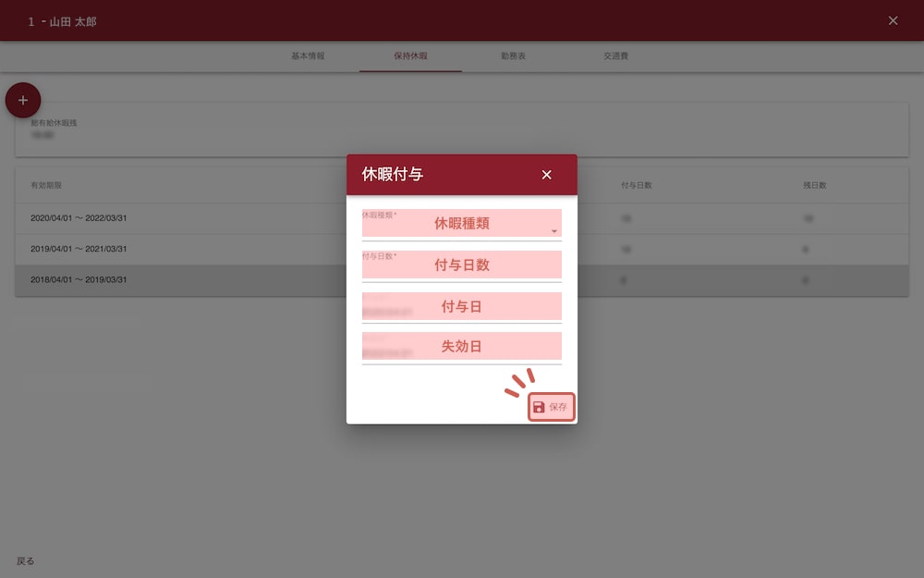The height and width of the screenshot is (578, 924).
Task: Select row 2019/04/01 ～ 2021/03/31
Action: click(x=79, y=249)
